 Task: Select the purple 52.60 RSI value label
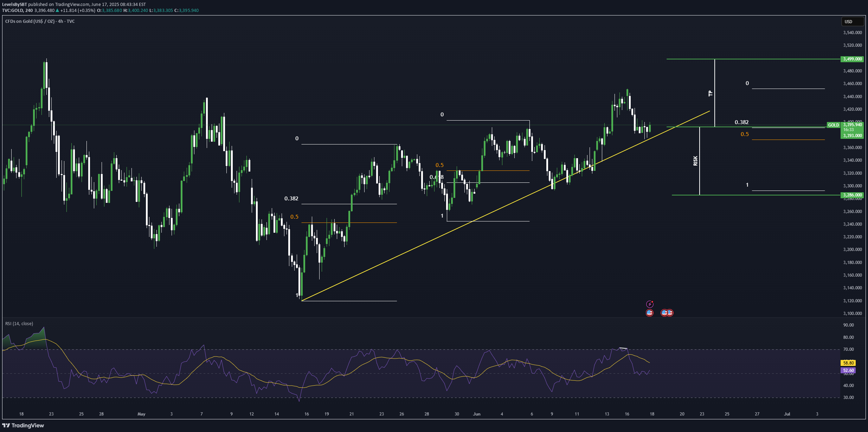click(848, 370)
